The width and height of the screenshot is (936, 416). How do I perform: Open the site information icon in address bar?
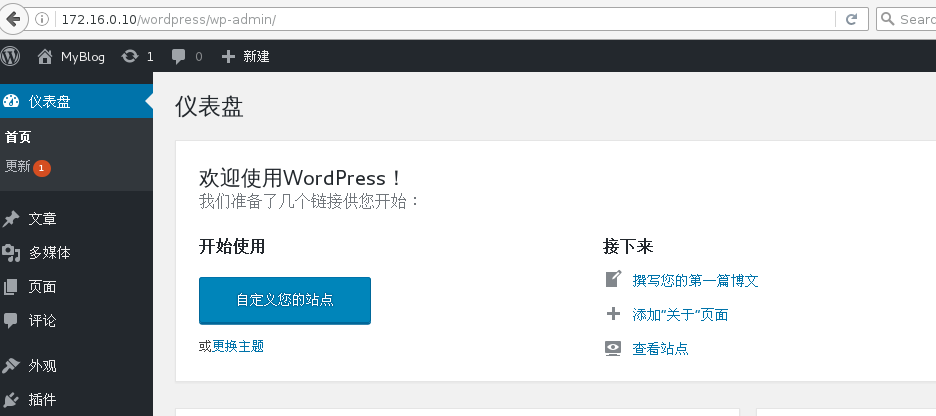pyautogui.click(x=42, y=19)
